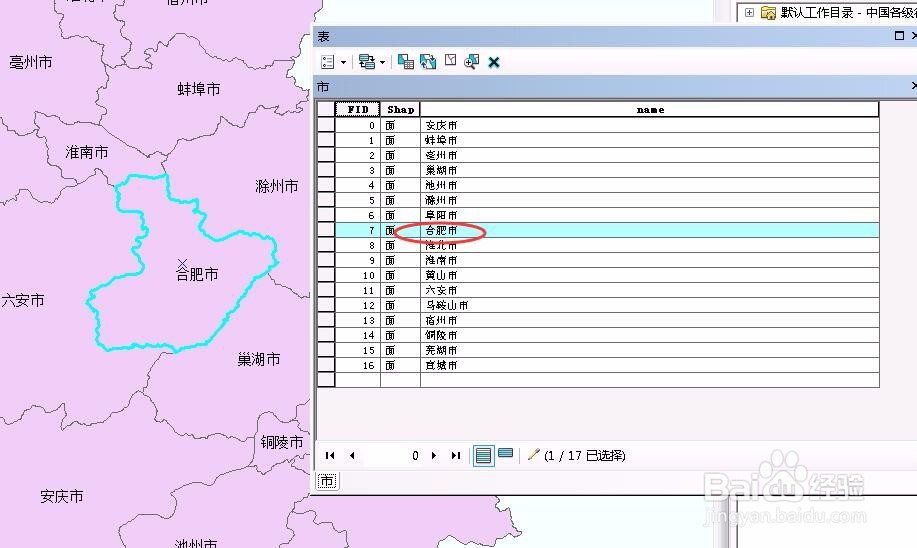Select the 默认工作目录 catalog tree entry

click(x=847, y=12)
